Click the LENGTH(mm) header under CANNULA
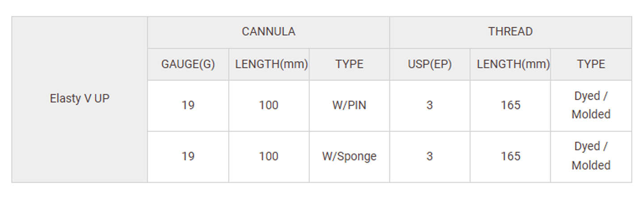Viewport: 644px width, 199px height. tap(271, 64)
